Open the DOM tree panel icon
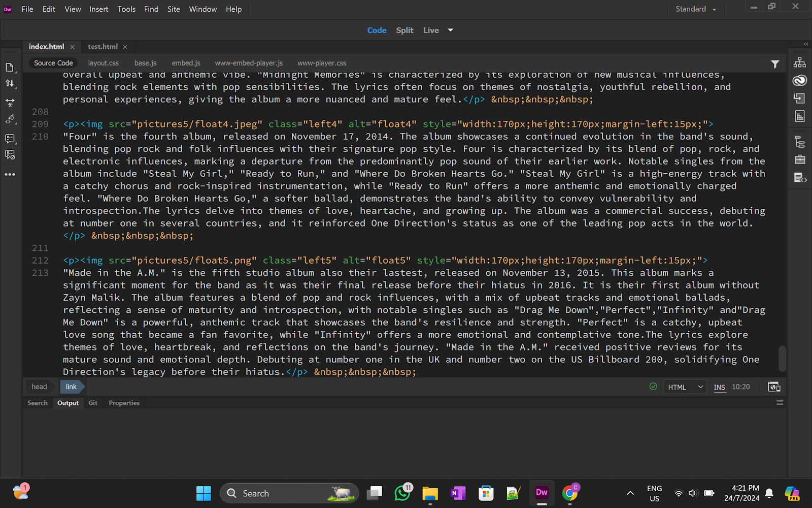The height and width of the screenshot is (508, 812). click(800, 142)
